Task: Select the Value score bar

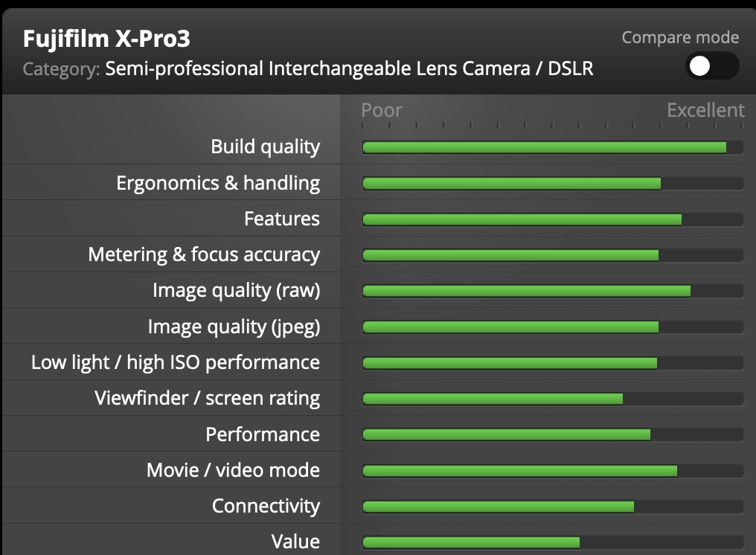Action: (553, 542)
